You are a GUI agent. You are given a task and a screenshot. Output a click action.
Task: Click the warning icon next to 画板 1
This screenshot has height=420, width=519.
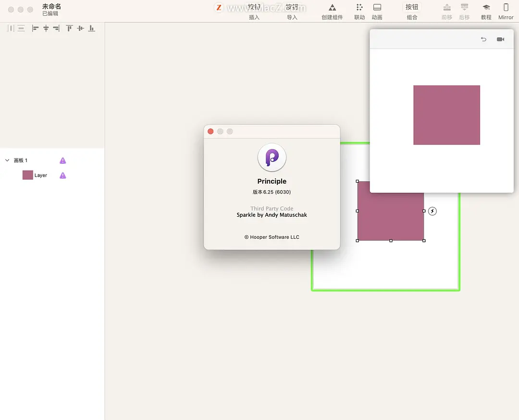62,161
